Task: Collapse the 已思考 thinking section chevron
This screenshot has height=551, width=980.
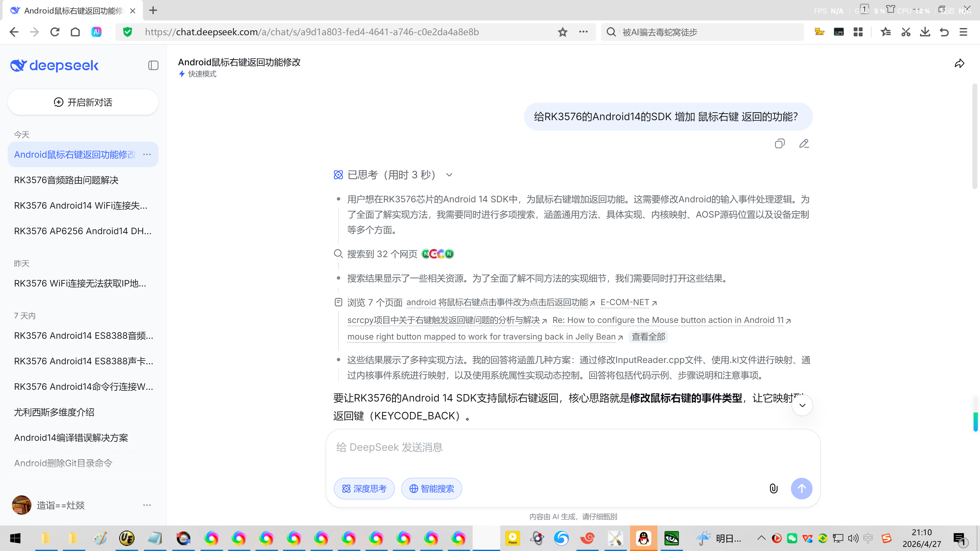Action: [x=449, y=175]
